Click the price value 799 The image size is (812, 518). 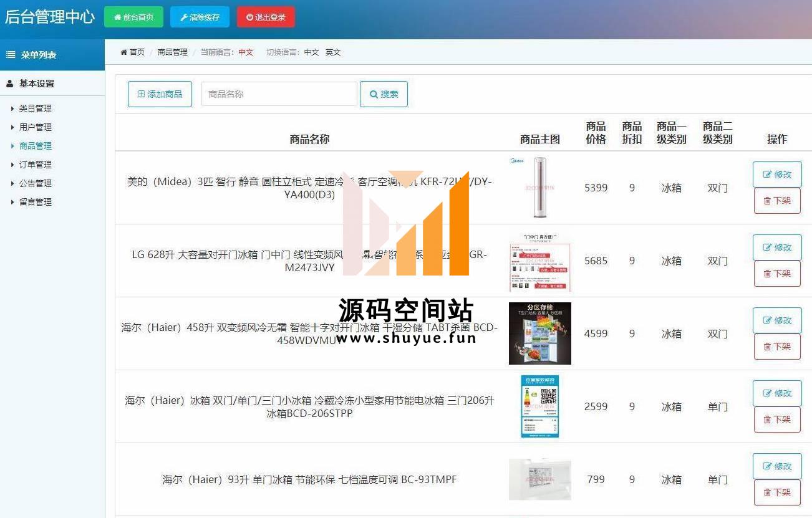(x=596, y=479)
